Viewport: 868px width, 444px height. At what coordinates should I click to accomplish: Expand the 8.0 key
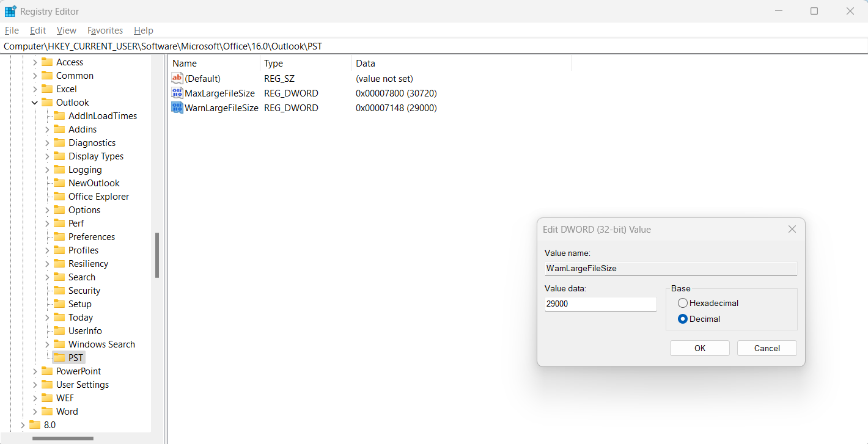click(x=23, y=425)
